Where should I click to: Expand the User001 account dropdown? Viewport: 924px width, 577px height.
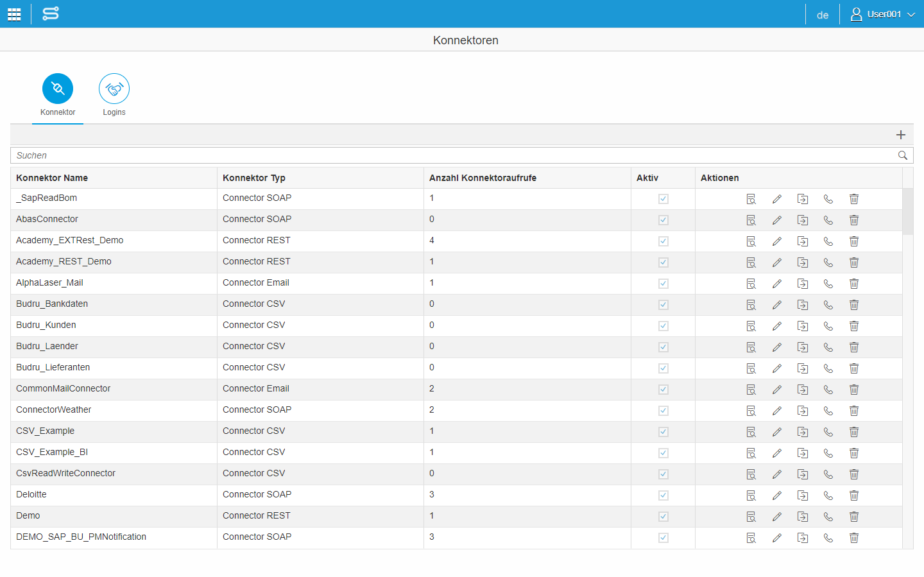click(883, 14)
